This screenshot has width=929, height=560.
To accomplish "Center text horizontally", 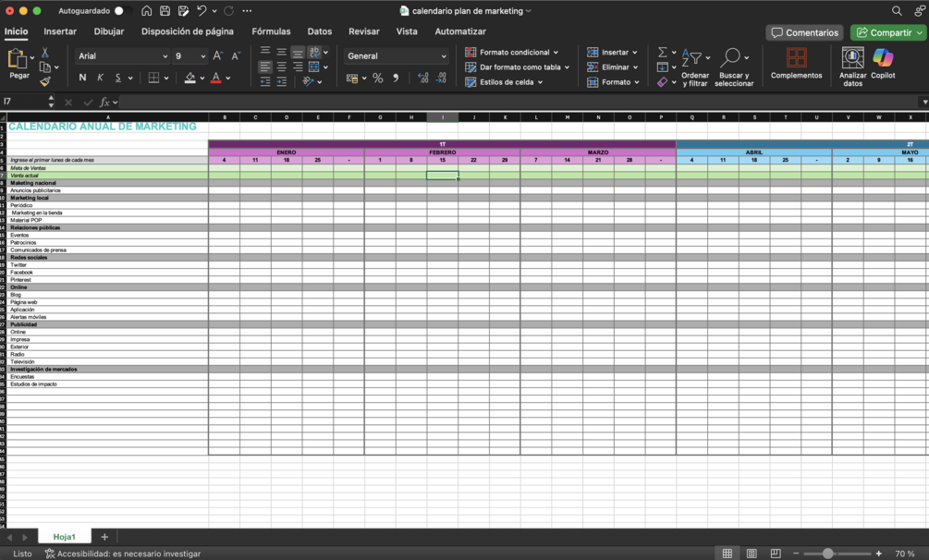I will tap(281, 67).
